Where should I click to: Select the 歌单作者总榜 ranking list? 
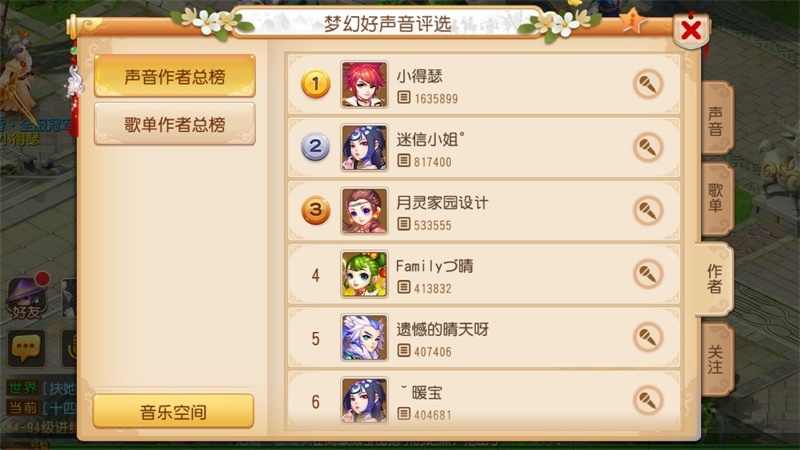click(174, 124)
